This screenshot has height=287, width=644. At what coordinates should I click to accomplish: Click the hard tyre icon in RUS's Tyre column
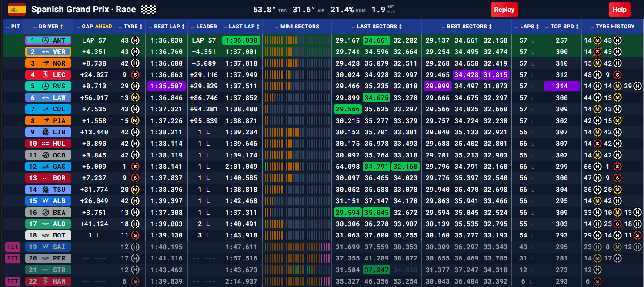(x=135, y=87)
